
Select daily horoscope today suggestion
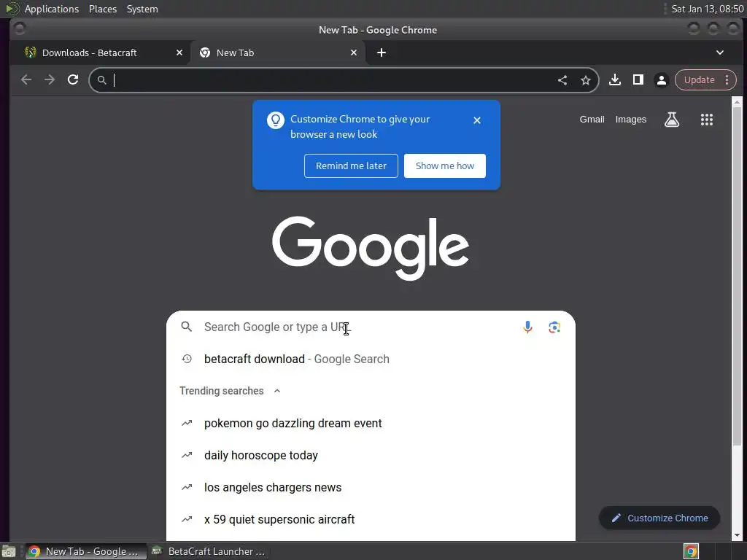coord(371,455)
